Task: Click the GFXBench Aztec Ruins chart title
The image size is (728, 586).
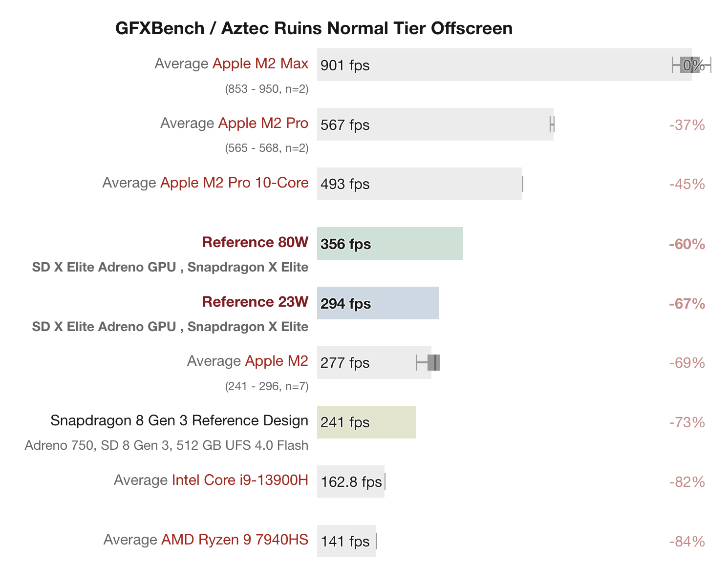Action: coord(314,28)
